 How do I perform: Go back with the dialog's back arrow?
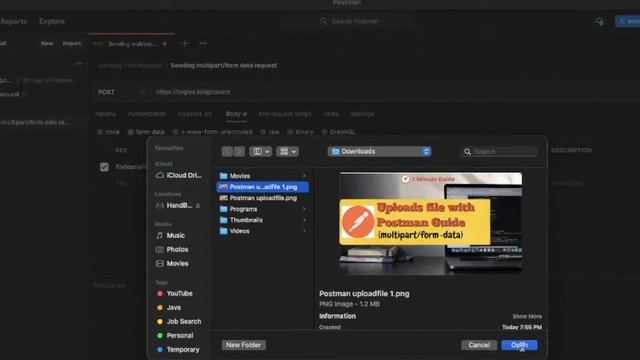click(x=227, y=151)
